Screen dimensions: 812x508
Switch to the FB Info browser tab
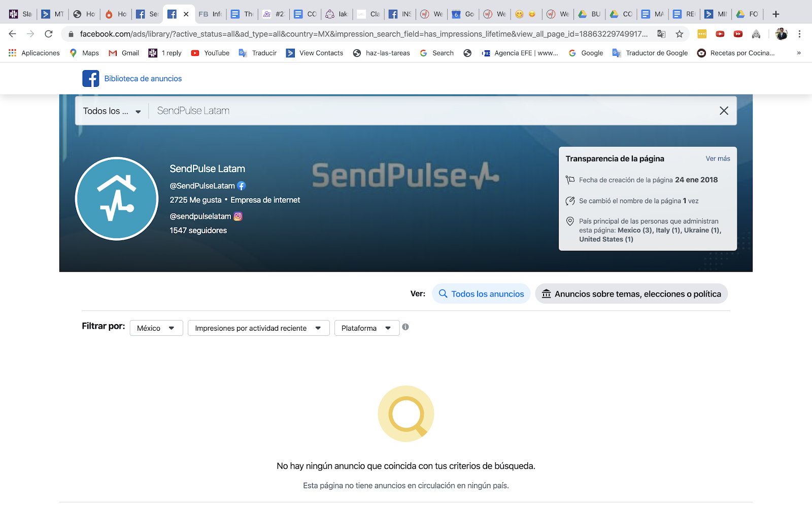tap(210, 14)
